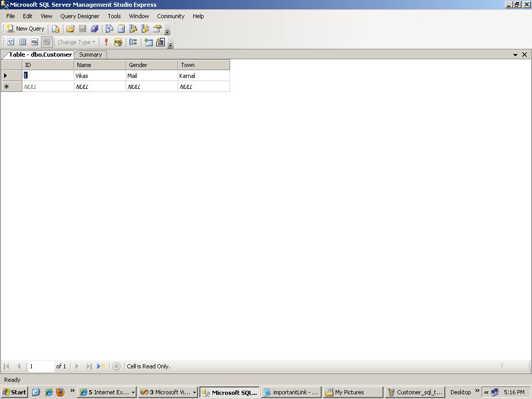Go to last record navigation button
Image resolution: width=532 pixels, height=399 pixels.
click(89, 366)
